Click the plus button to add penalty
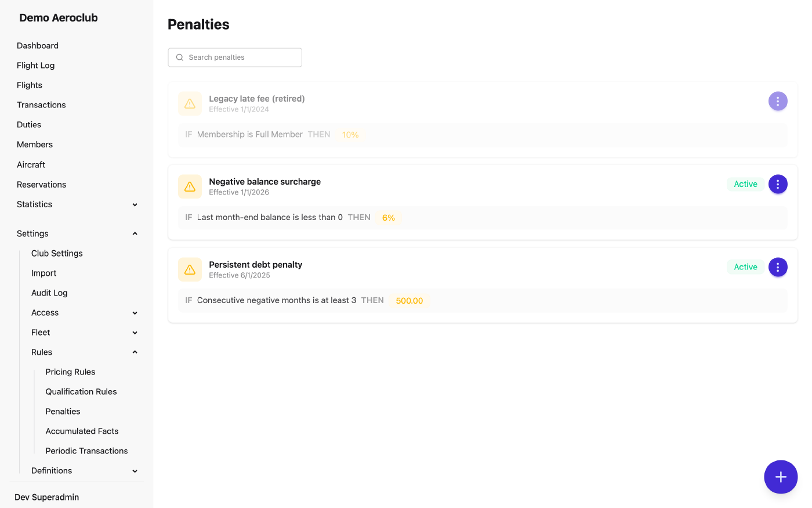The image size is (812, 508). (x=780, y=477)
